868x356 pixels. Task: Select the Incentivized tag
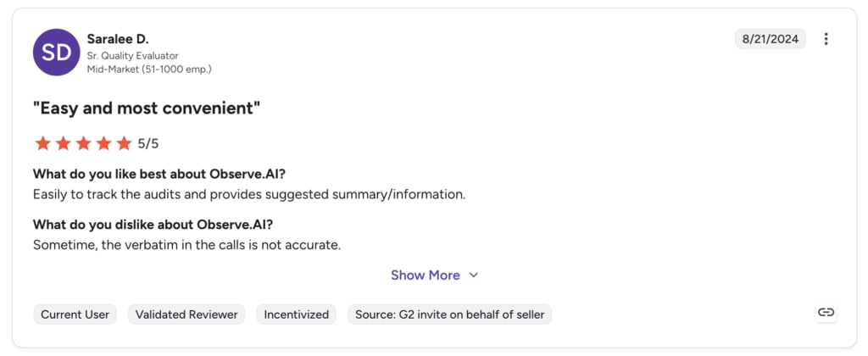pyautogui.click(x=296, y=314)
